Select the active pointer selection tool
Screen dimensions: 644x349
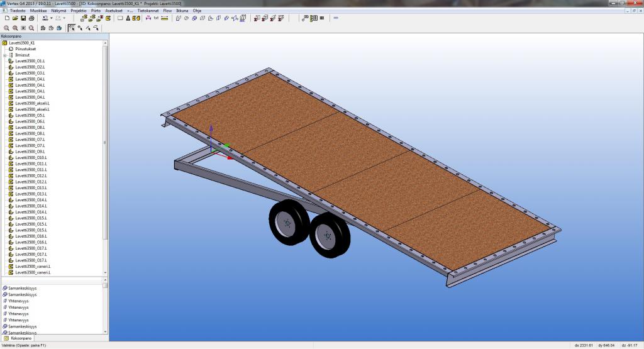[x=72, y=28]
